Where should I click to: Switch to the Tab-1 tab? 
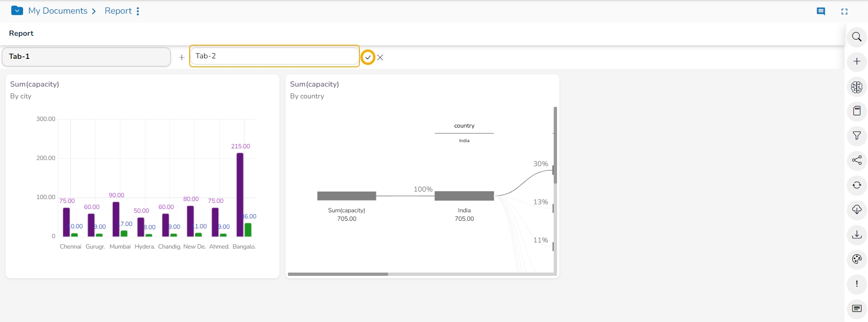coord(86,56)
